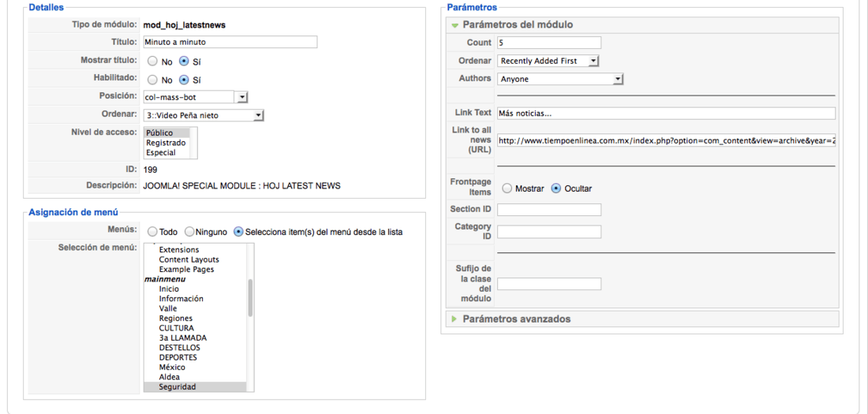The image size is (868, 414).
Task: Open the Ordenar module order dropdown
Action: pyautogui.click(x=204, y=116)
